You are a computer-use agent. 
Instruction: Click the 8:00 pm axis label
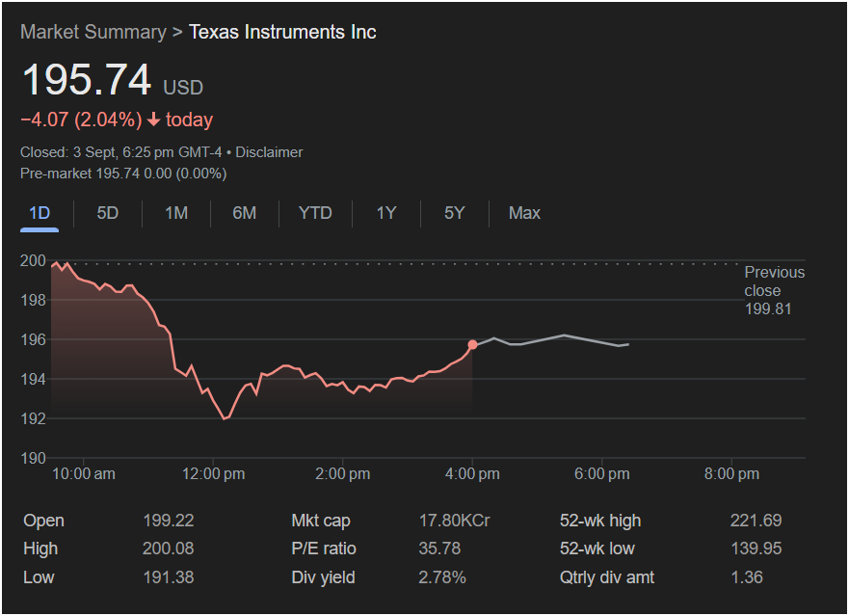[x=731, y=474]
